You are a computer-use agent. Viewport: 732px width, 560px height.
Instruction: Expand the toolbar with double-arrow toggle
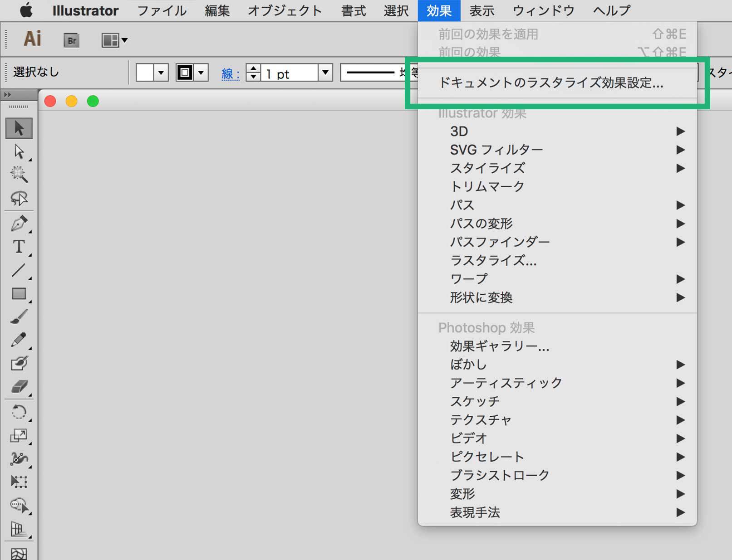click(8, 95)
